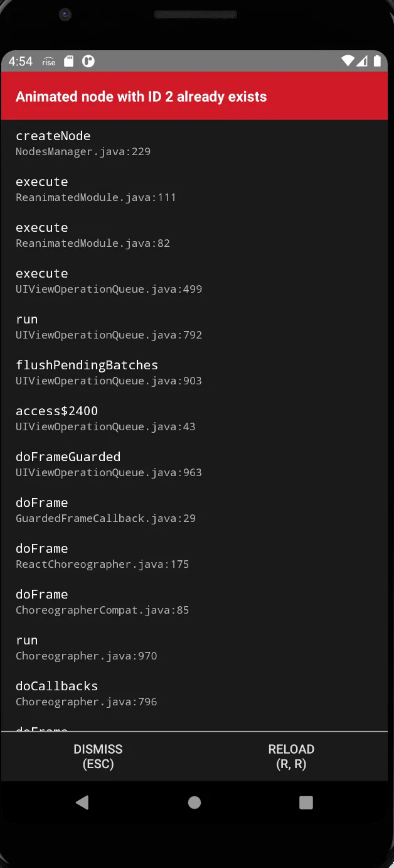The width and height of the screenshot is (394, 868).
Task: Tap the SD card notification icon
Action: tap(70, 61)
